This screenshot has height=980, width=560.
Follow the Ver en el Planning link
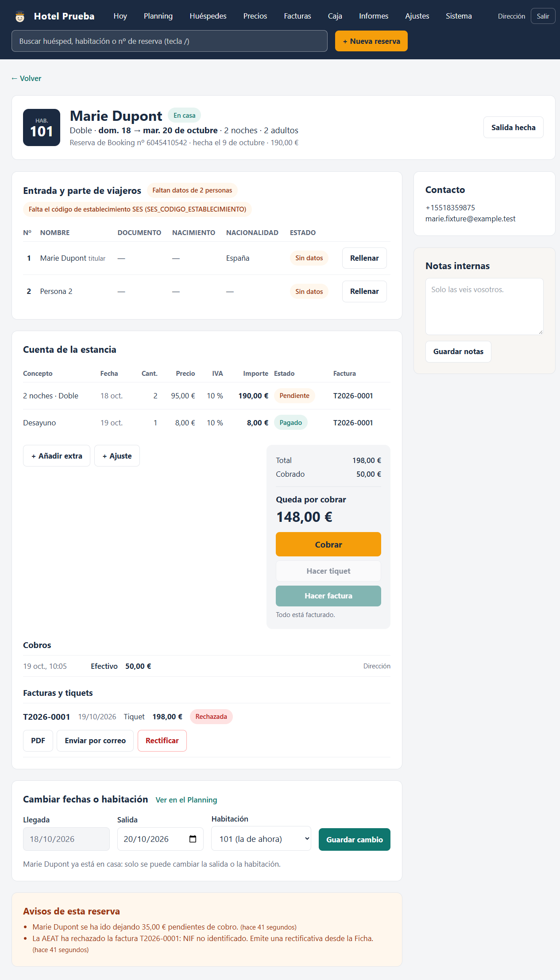[x=186, y=800]
